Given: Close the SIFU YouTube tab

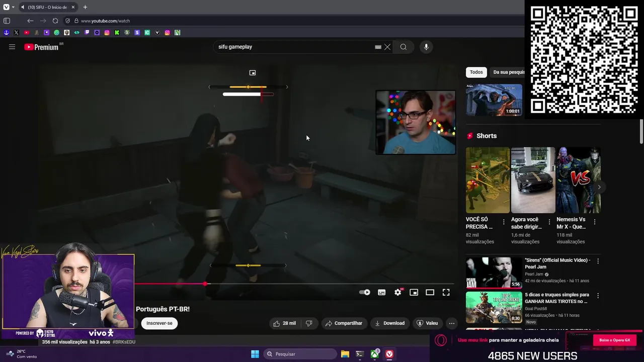Looking at the screenshot, I should click(73, 7).
